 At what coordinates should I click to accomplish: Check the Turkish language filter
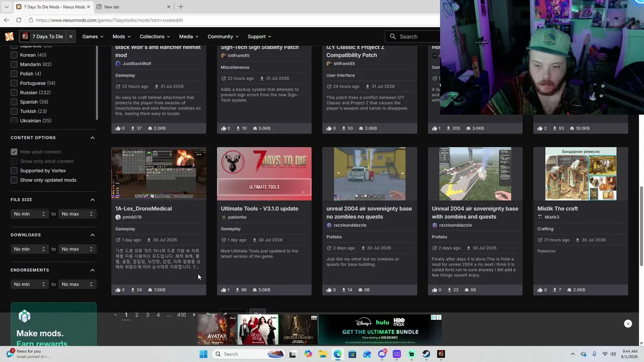click(14, 111)
